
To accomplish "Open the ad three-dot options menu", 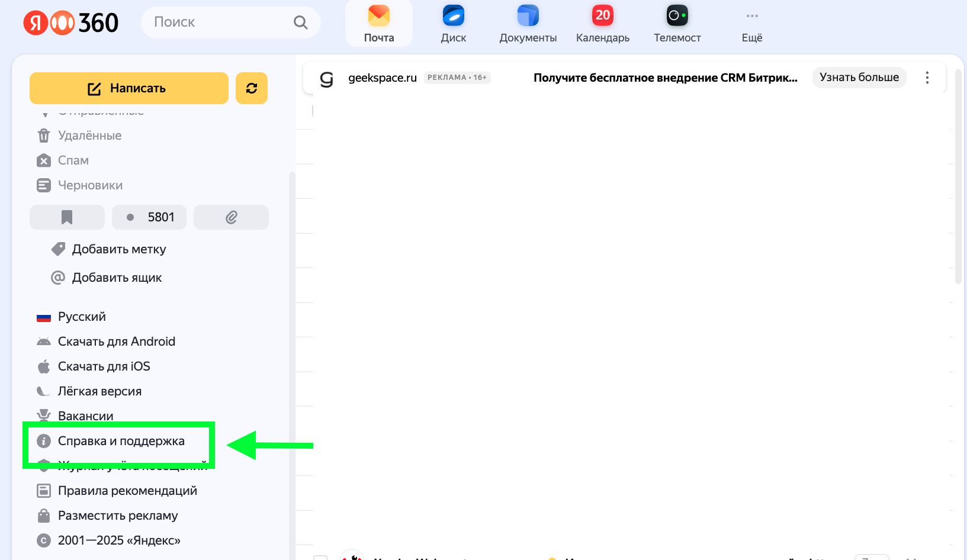I will click(x=927, y=78).
